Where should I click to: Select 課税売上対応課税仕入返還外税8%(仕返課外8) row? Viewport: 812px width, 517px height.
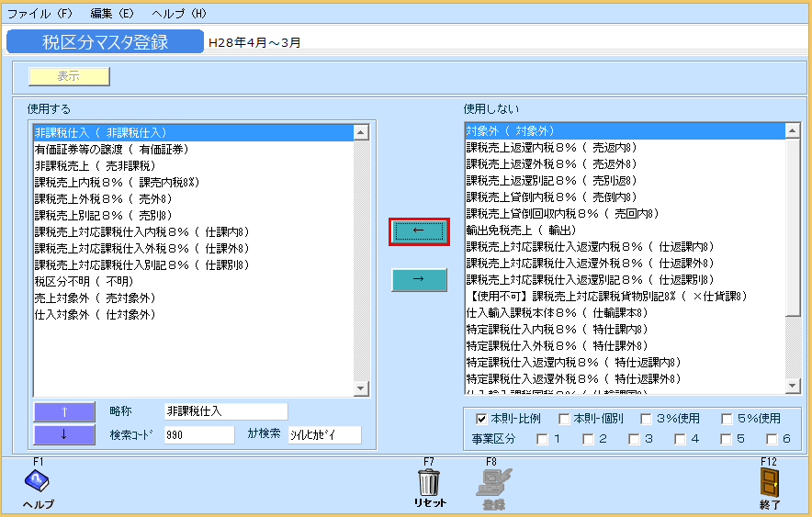tap(625, 264)
